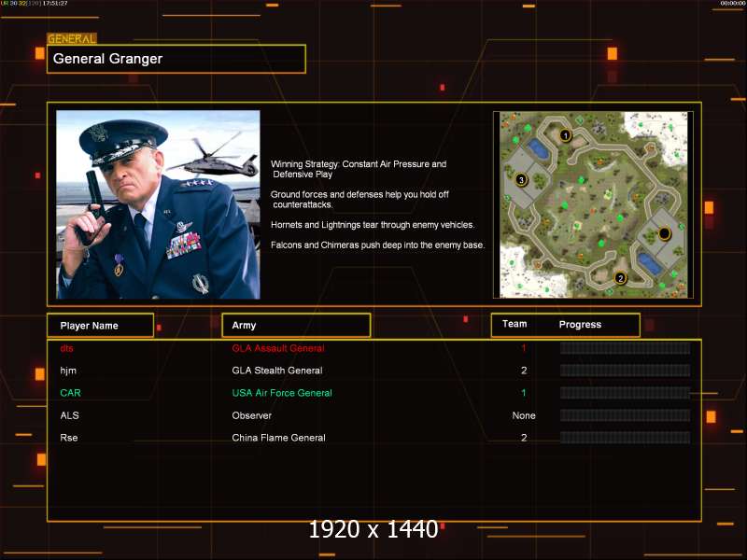Click team number for Rse
The width and height of the screenshot is (747, 560).
(524, 438)
